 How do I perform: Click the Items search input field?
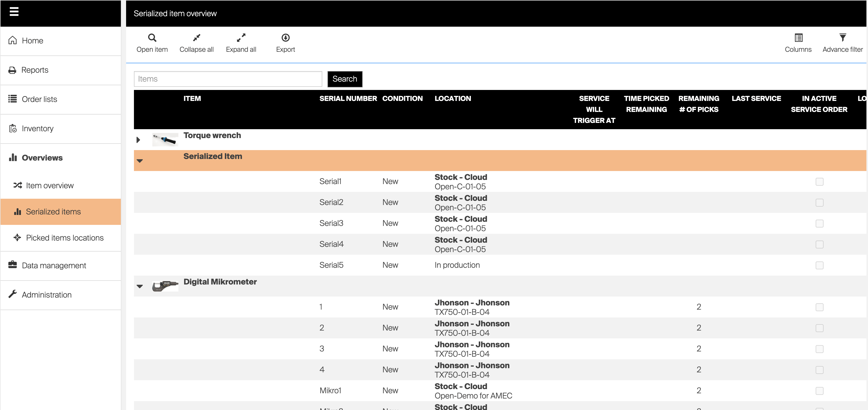228,79
